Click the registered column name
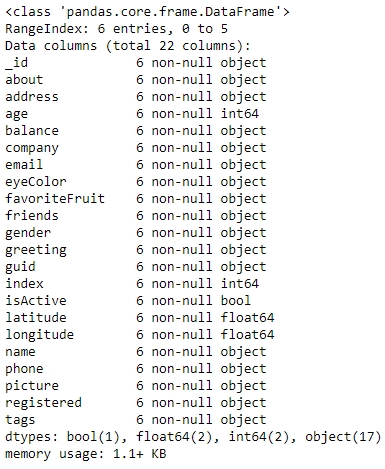This screenshot has width=385, height=469. tap(43, 403)
